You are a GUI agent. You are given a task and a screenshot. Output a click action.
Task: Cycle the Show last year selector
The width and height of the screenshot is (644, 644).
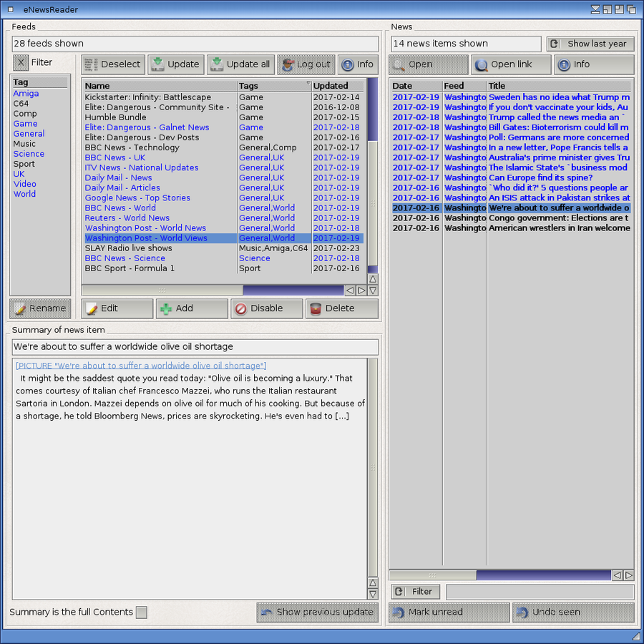click(x=590, y=44)
